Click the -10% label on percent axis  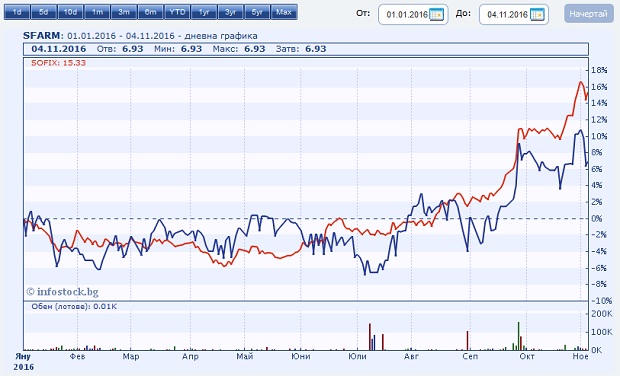601,301
